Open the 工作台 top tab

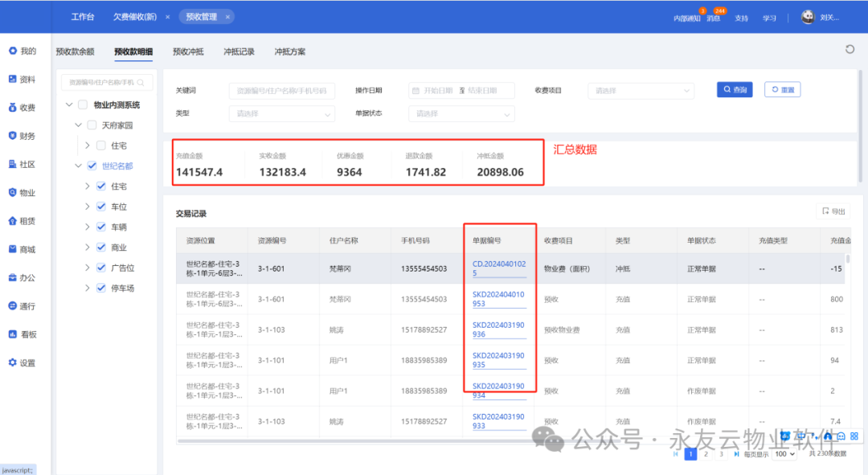[83, 17]
